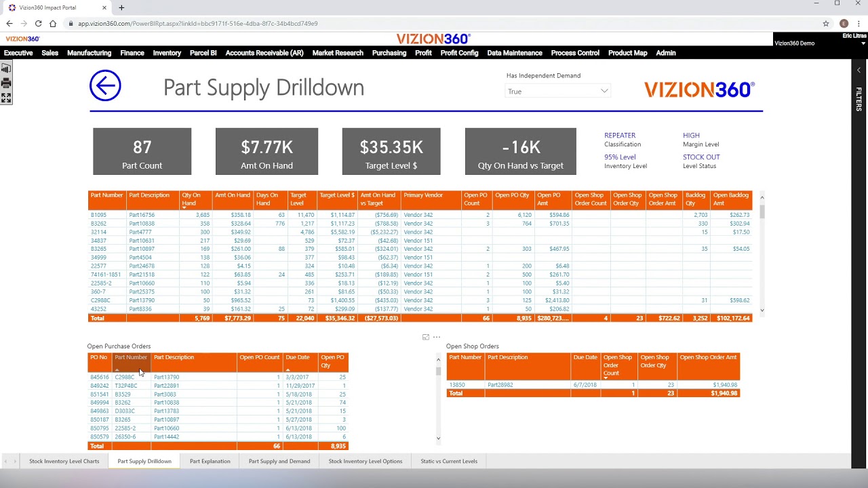Open the Data Maintenance menu

coord(515,53)
